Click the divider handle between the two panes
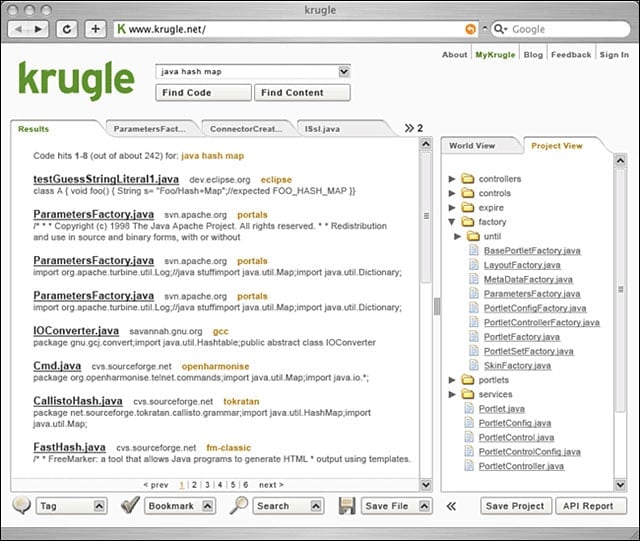Image resolution: width=640 pixels, height=541 pixels. (x=437, y=306)
